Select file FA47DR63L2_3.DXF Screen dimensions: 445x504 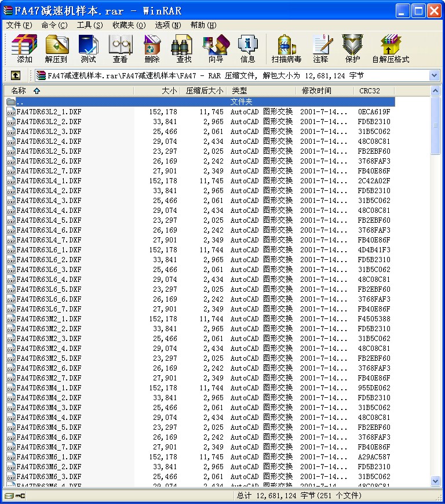(x=49, y=132)
